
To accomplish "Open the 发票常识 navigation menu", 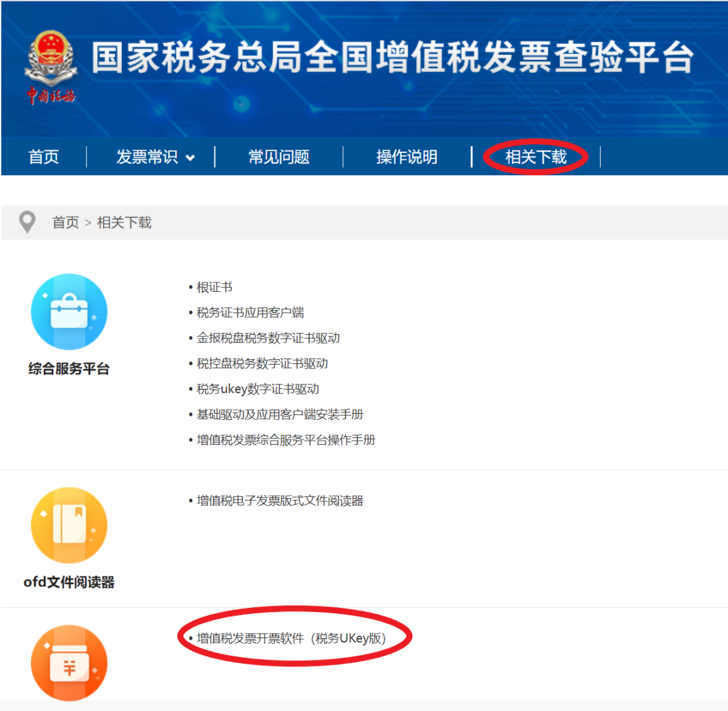I will point(147,157).
